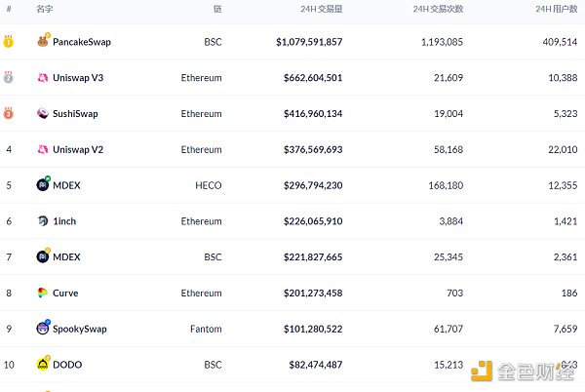The image size is (585, 392).
Task: Click the PancakeSwap logo icon
Action: (43, 42)
